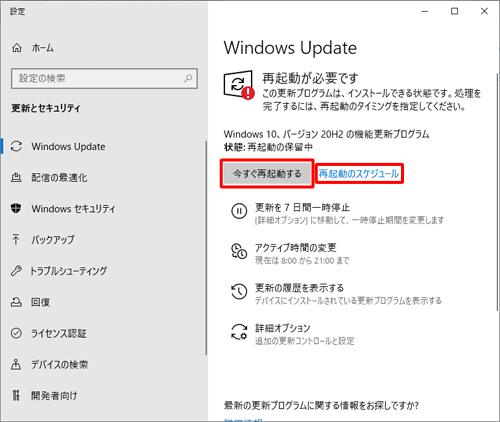
Task: Click the Windows Update page title
Action: [290, 48]
